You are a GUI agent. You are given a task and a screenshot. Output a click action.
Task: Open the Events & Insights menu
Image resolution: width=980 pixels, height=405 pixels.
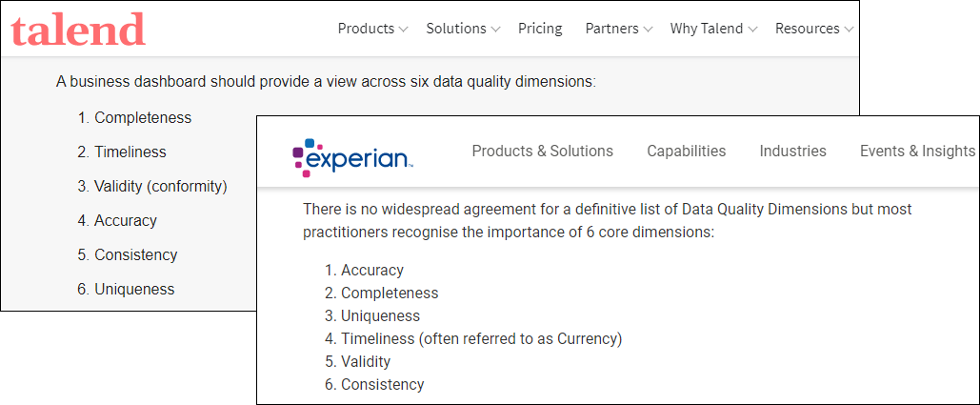coord(917,151)
